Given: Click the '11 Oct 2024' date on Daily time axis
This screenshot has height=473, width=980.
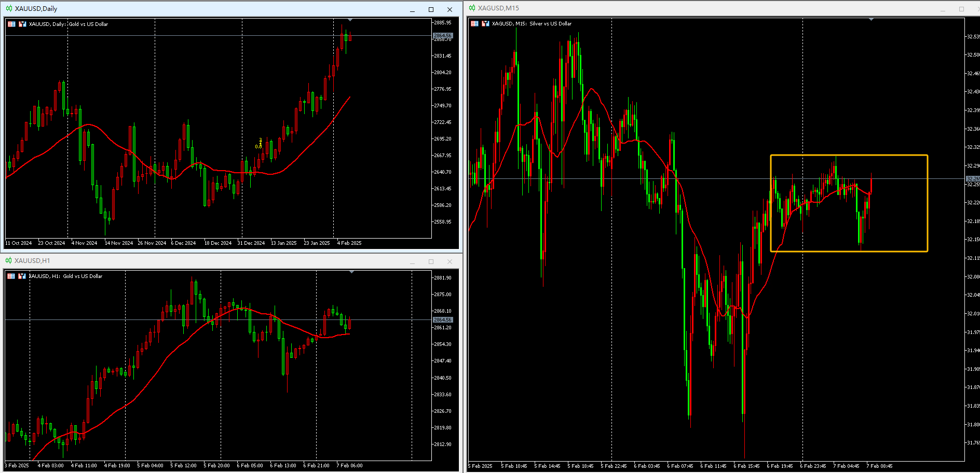Looking at the screenshot, I should [19, 243].
